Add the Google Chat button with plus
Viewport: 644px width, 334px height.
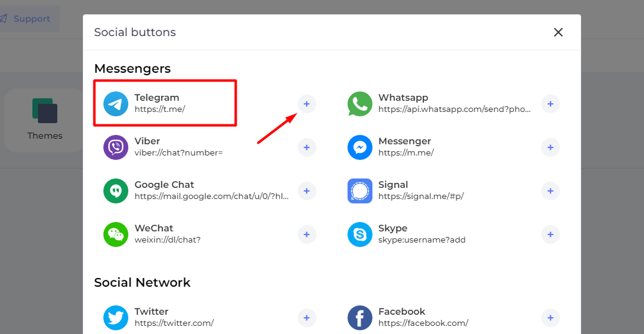tap(307, 191)
